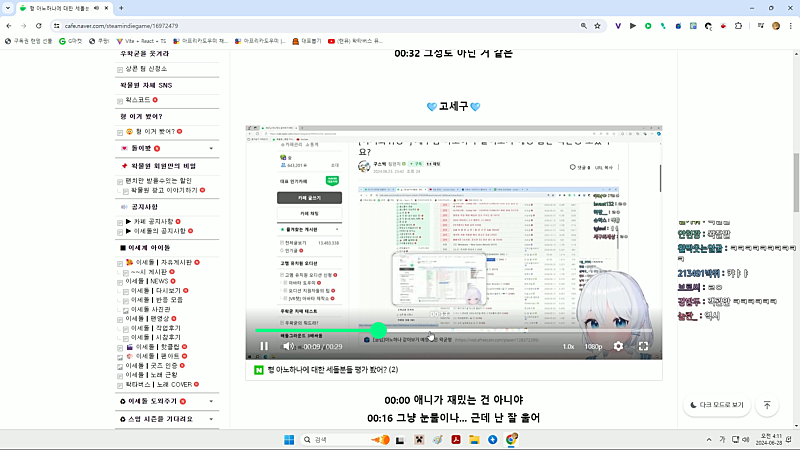Open the browser Extensions puzzle icon
Screen dimensions: 800x450
pyautogui.click(x=738, y=26)
